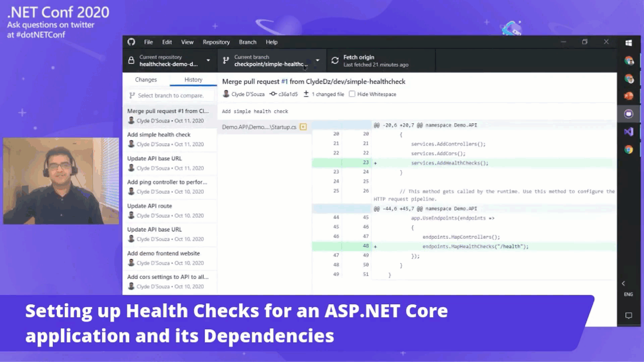Viewport: 644px width, 362px height.
Task: Click the #1 pull request link in title
Action: (284, 81)
